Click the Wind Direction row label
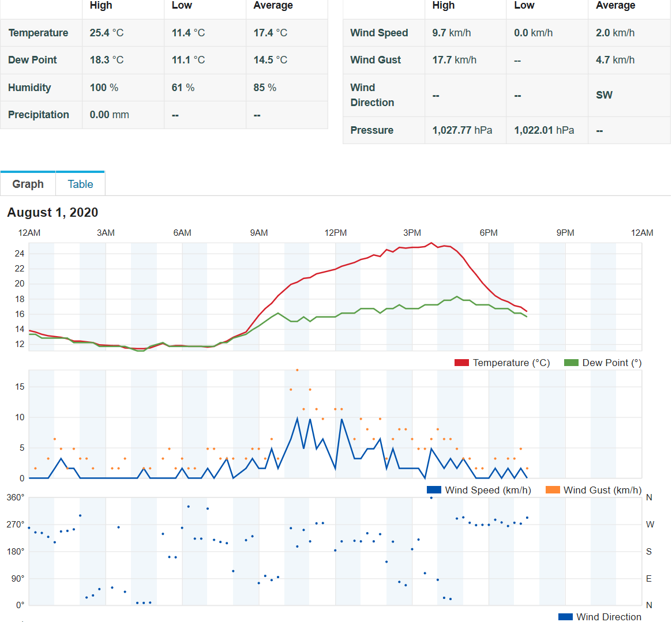This screenshot has height=622, width=672. [373, 95]
